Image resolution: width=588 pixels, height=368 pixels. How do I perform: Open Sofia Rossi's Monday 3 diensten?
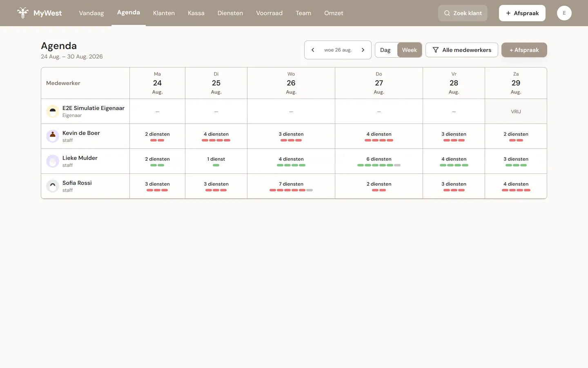[x=157, y=186]
